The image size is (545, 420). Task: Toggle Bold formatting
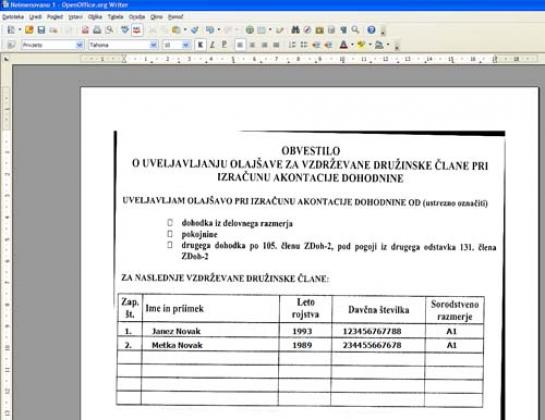200,45
